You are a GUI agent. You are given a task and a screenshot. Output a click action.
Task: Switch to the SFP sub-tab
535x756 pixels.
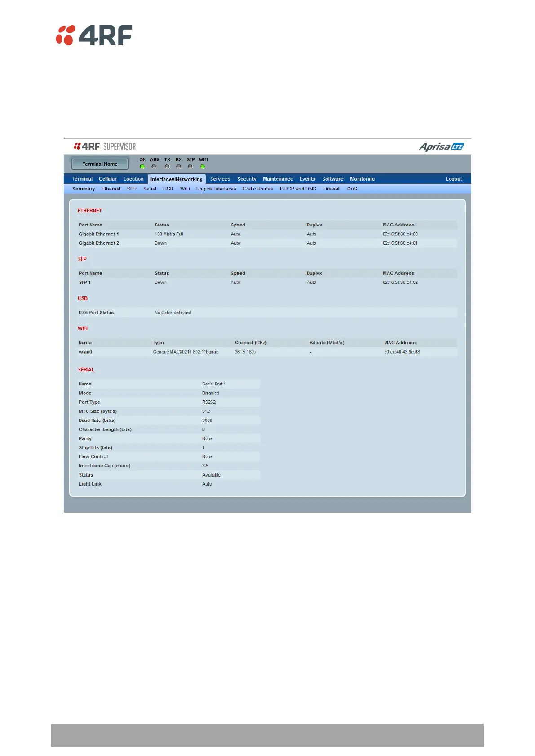(132, 189)
